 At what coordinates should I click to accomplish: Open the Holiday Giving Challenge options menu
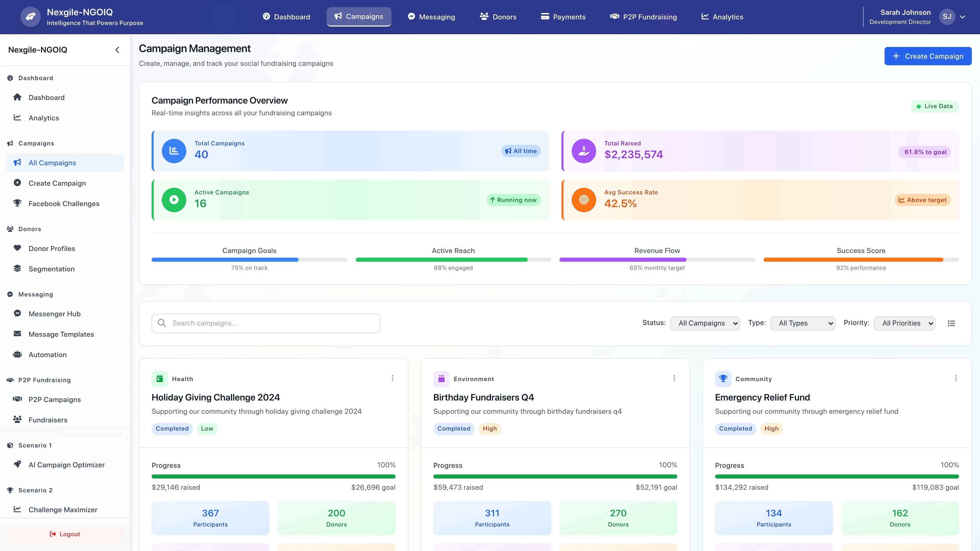click(x=392, y=378)
